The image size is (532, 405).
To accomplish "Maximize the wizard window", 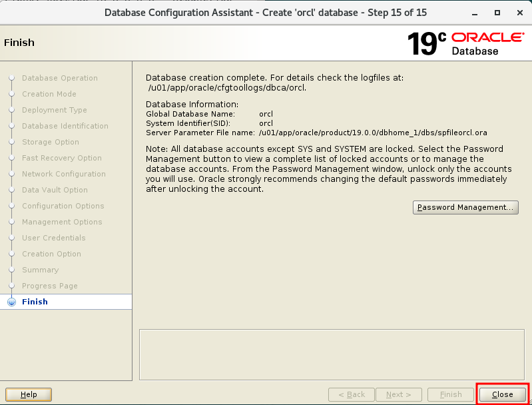I will click(x=497, y=13).
